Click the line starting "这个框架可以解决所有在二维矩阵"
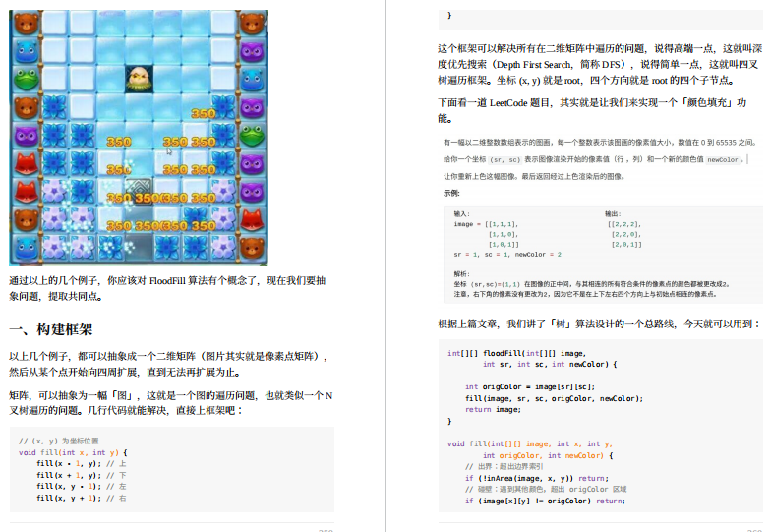771x532 pixels. [x=600, y=49]
